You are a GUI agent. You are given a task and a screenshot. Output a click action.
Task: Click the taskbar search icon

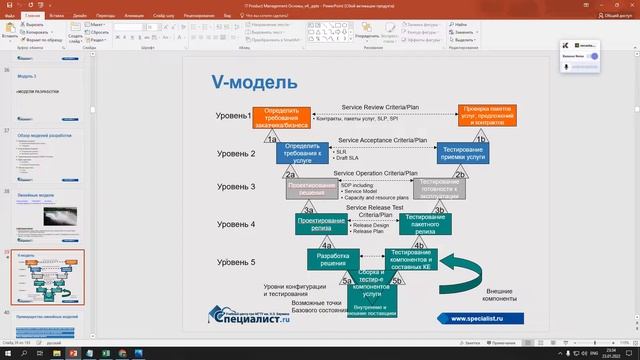click(x=24, y=353)
